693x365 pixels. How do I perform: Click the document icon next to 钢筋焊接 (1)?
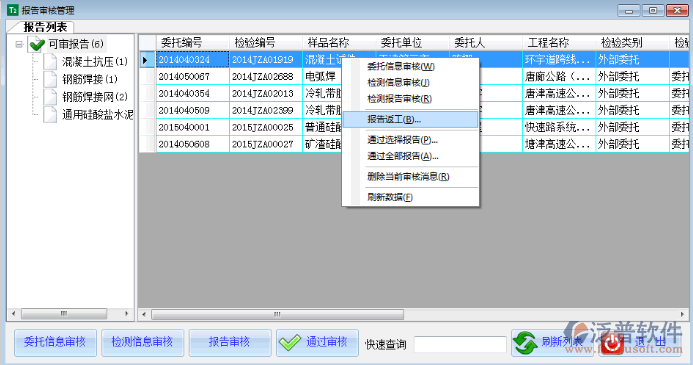(x=50, y=79)
